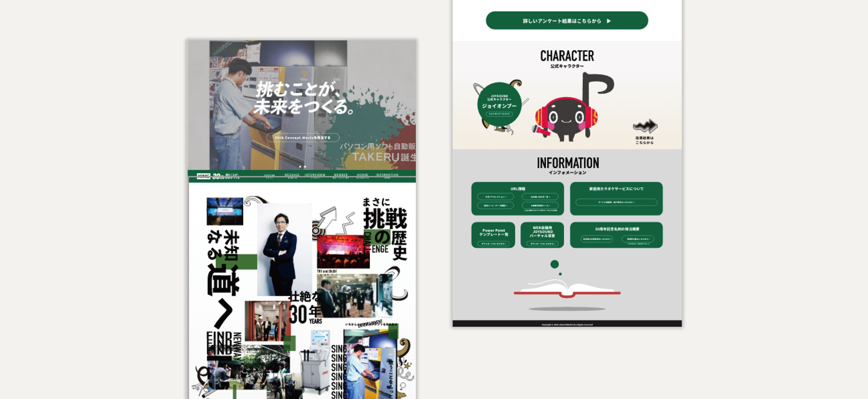Click the download button in the Power Point テンプレート一覧 card

click(493, 243)
